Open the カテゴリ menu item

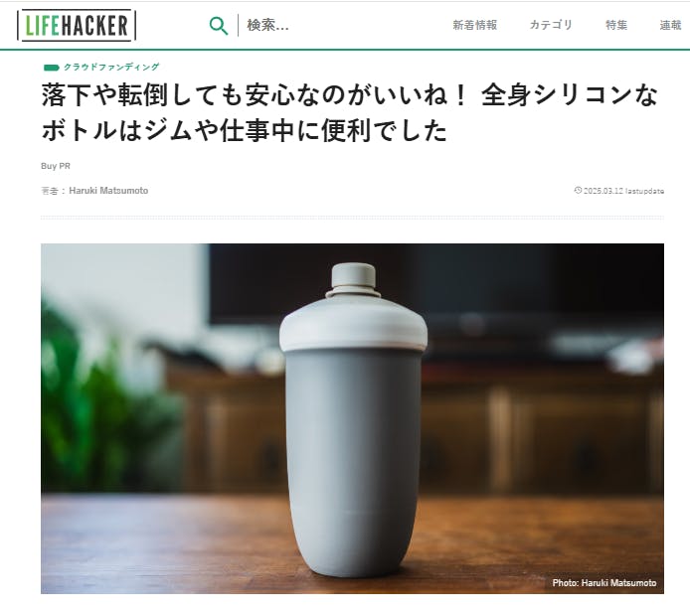[x=551, y=25]
